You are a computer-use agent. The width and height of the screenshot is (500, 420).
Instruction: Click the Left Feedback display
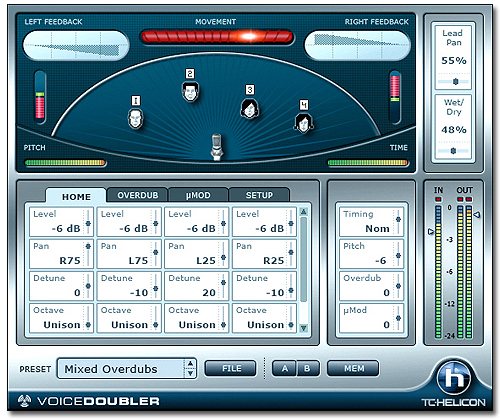(x=76, y=46)
